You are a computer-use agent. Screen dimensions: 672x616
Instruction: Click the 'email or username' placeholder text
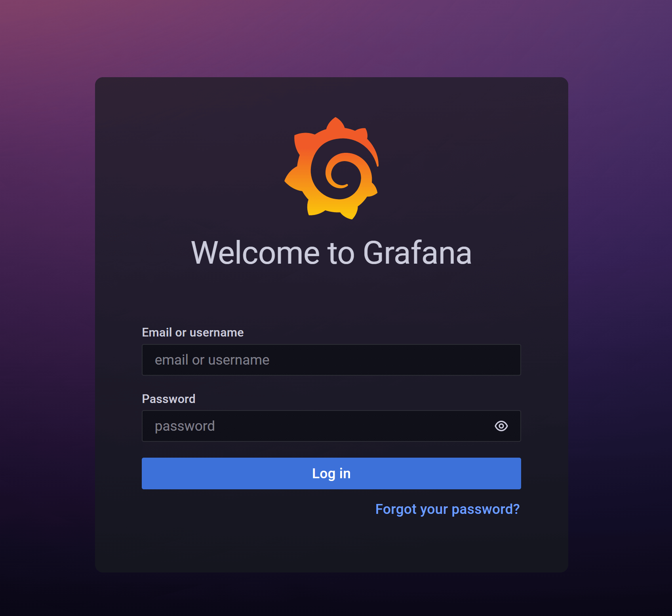212,360
